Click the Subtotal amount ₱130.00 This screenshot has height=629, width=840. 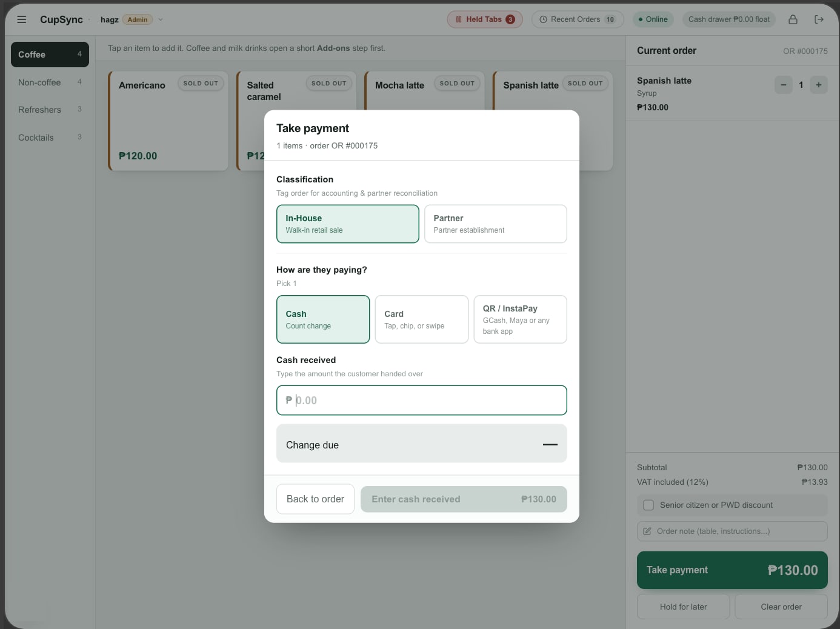point(812,468)
